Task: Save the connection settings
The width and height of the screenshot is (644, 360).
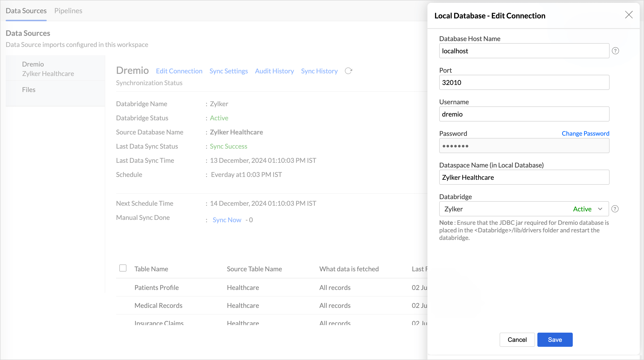Action: pyautogui.click(x=555, y=340)
